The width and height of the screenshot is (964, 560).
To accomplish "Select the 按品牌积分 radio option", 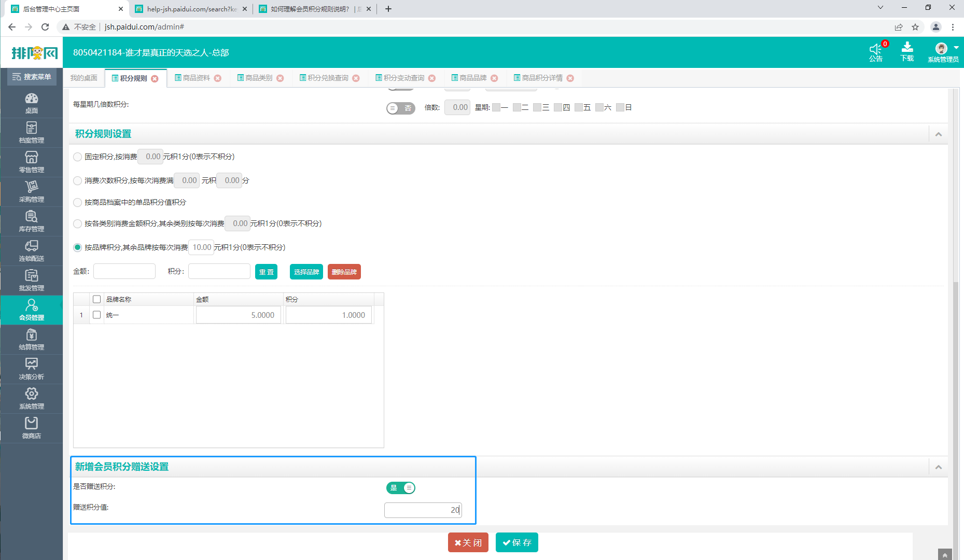I will (78, 247).
